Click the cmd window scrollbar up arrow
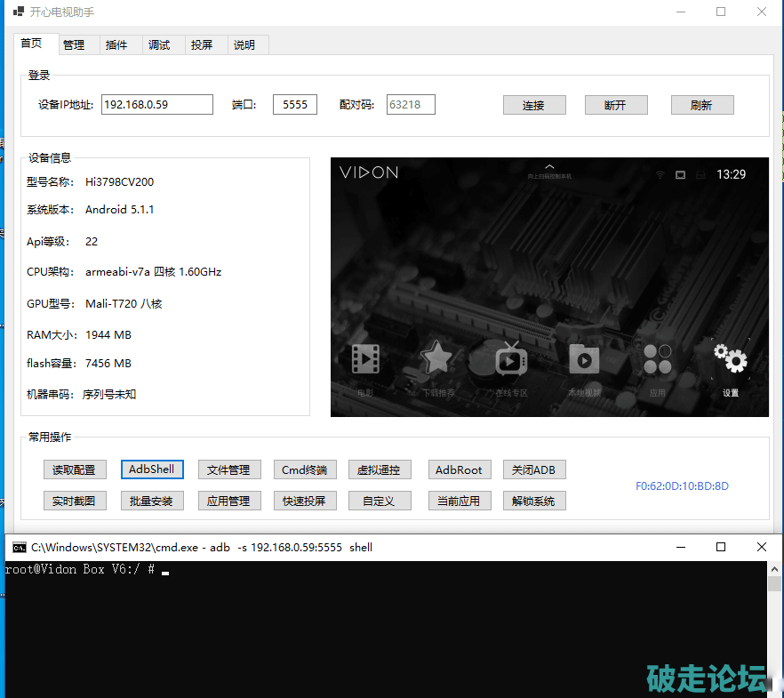Image resolution: width=784 pixels, height=698 pixels. click(774, 567)
